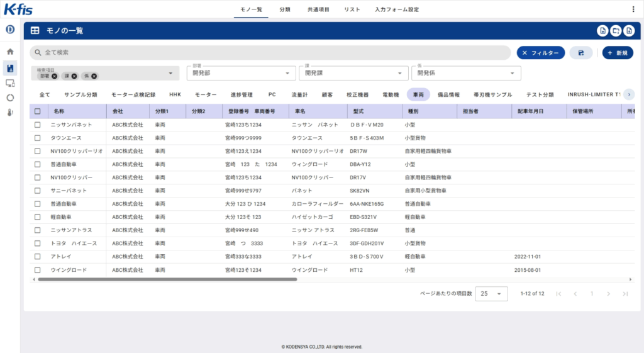
Task: Click the folder icon in blue header
Action: coord(616,31)
